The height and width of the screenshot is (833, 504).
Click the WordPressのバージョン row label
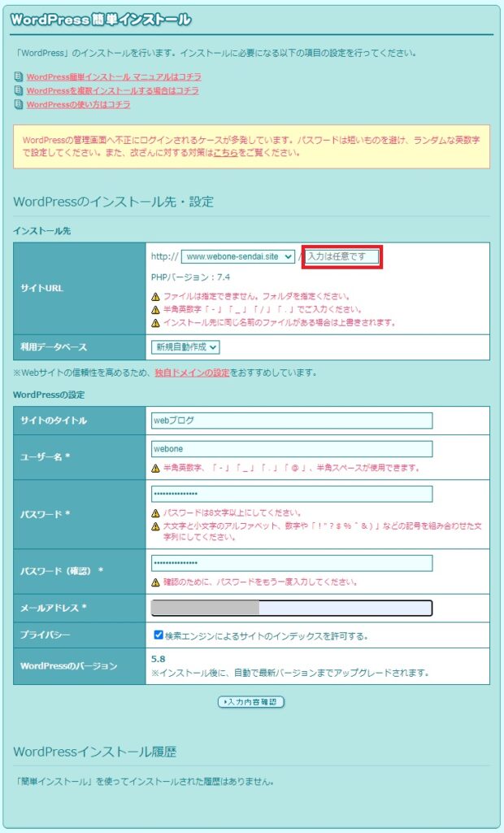coord(68,665)
